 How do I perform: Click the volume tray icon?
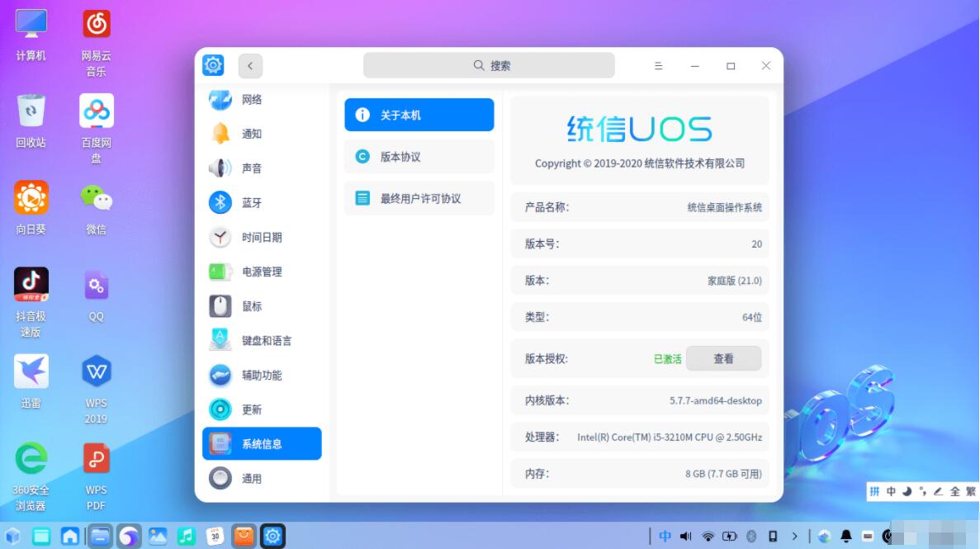[x=685, y=536]
